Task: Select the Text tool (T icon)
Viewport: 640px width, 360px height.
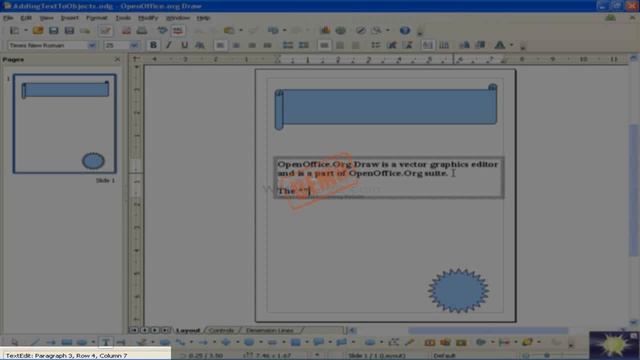Action: (106, 342)
